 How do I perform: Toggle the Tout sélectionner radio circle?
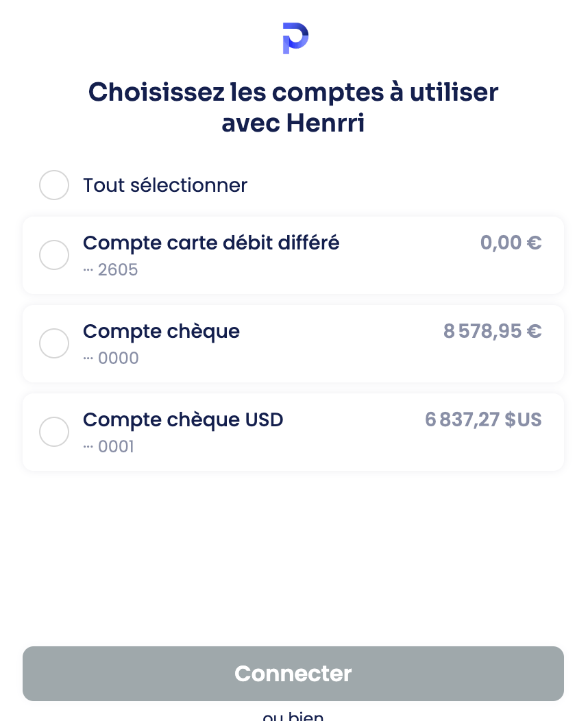(54, 185)
